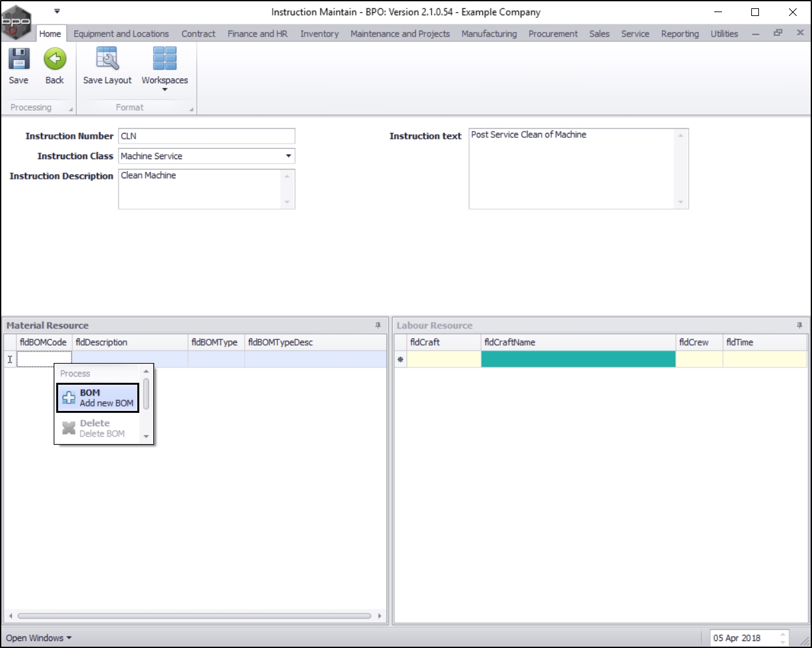The image size is (812, 648).
Task: Click the teal fldCraftName new-row cell
Action: [578, 359]
